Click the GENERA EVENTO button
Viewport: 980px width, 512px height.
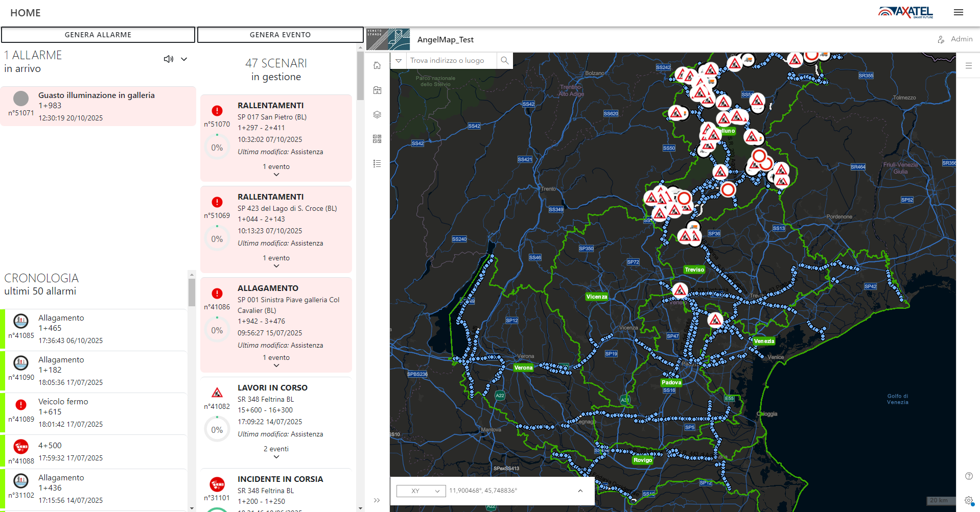pos(280,35)
